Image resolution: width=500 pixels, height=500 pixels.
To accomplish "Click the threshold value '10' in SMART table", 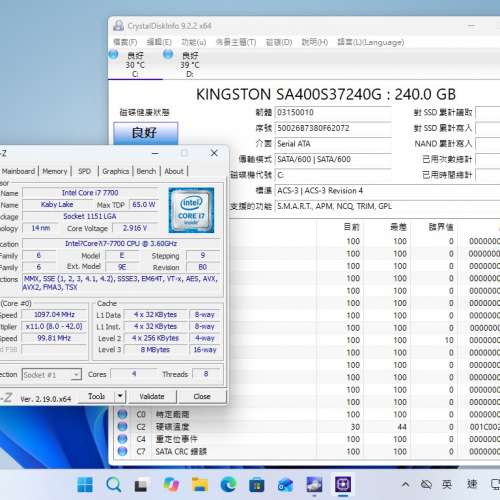I will [x=449, y=340].
